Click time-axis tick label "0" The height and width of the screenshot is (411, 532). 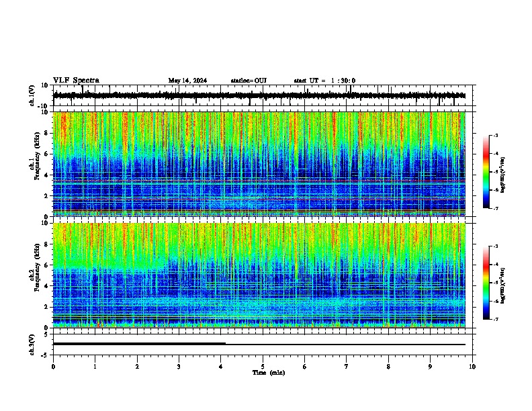[x=53, y=367]
